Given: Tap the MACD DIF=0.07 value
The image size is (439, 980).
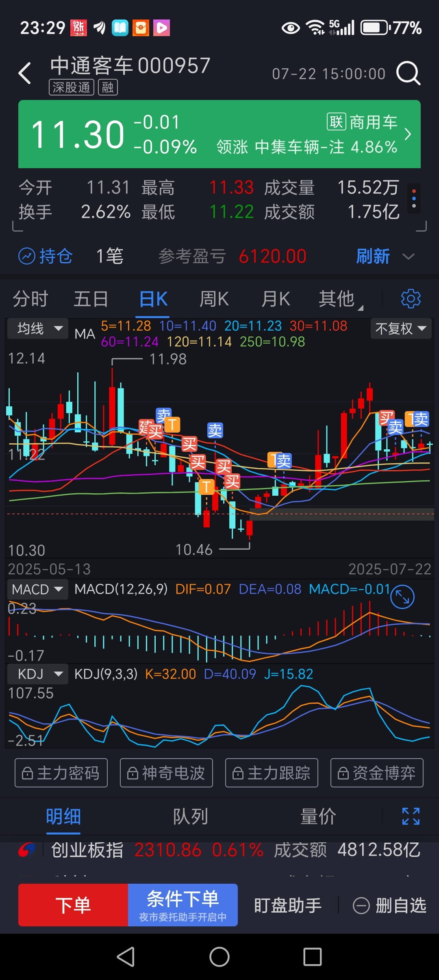Looking at the screenshot, I should (x=203, y=589).
